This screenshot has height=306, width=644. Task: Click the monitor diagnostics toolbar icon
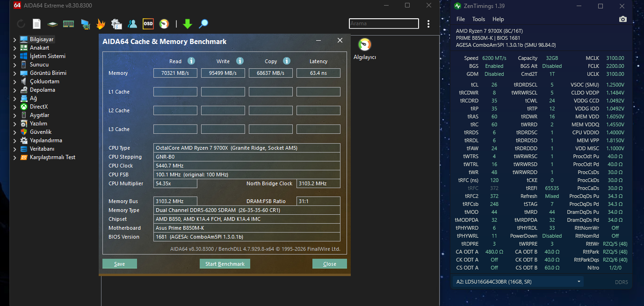point(85,24)
